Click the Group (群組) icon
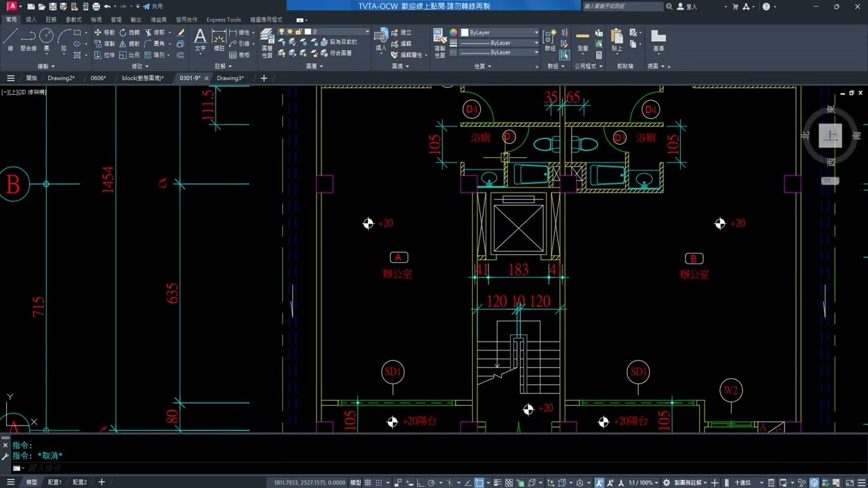Image resolution: width=868 pixels, height=488 pixels. click(x=550, y=40)
